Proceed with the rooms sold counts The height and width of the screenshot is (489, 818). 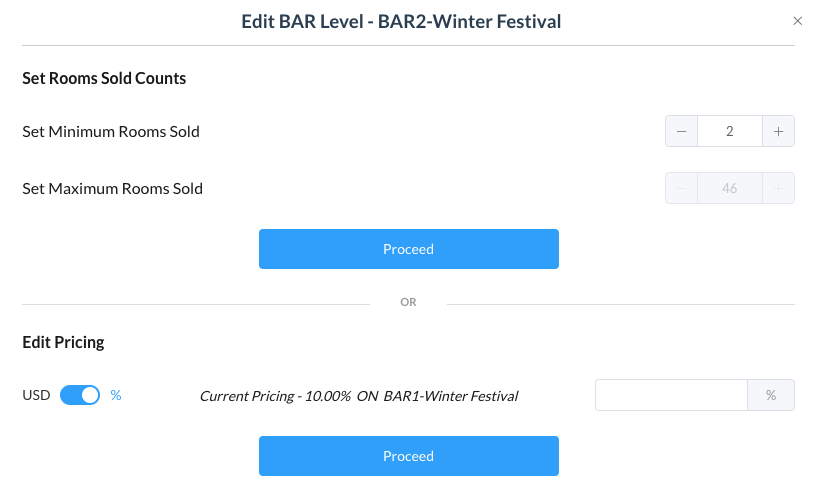tap(408, 249)
